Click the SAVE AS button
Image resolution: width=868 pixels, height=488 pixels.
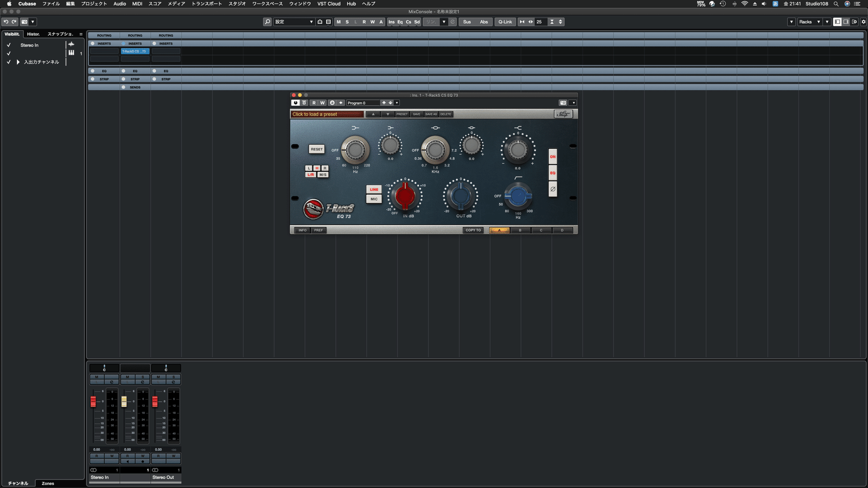pyautogui.click(x=431, y=114)
